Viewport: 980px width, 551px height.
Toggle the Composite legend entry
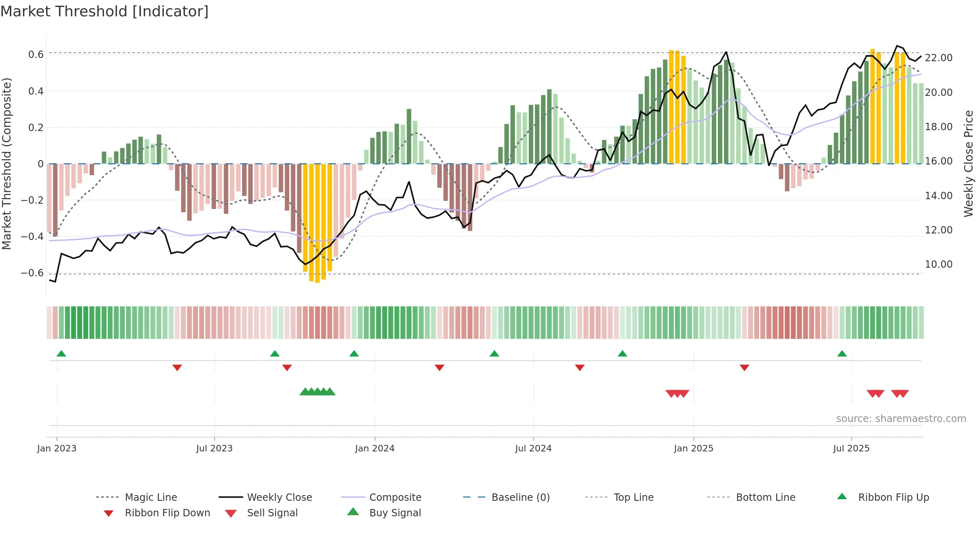click(x=381, y=497)
